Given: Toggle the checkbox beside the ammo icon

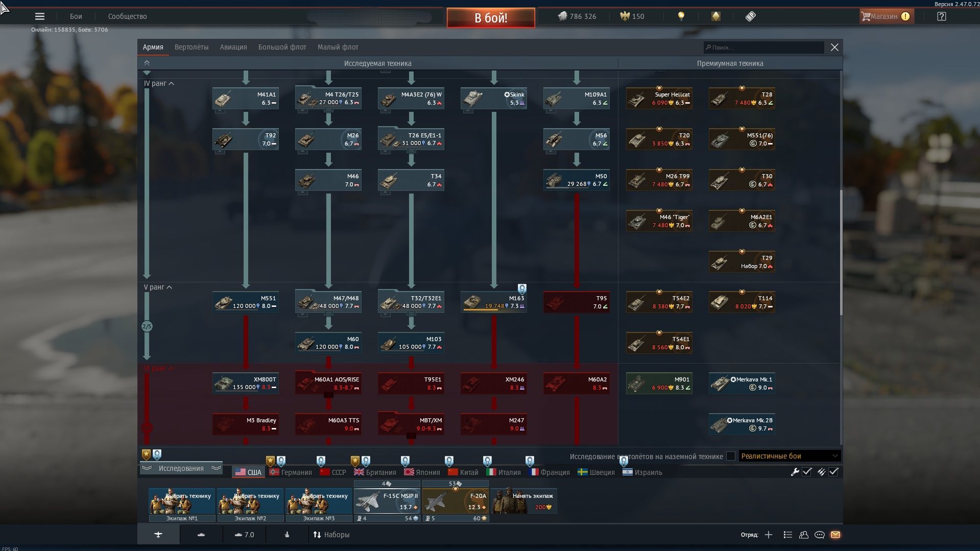Looking at the screenshot, I should tap(833, 472).
